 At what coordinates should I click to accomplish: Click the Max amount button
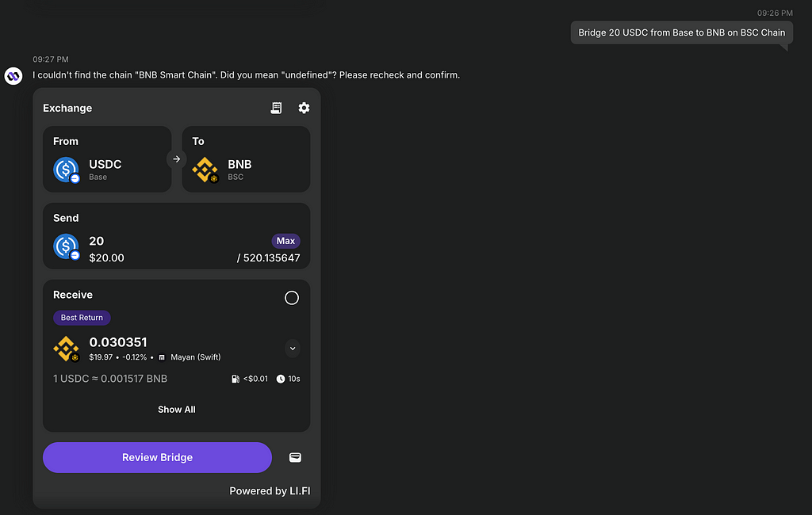click(285, 241)
